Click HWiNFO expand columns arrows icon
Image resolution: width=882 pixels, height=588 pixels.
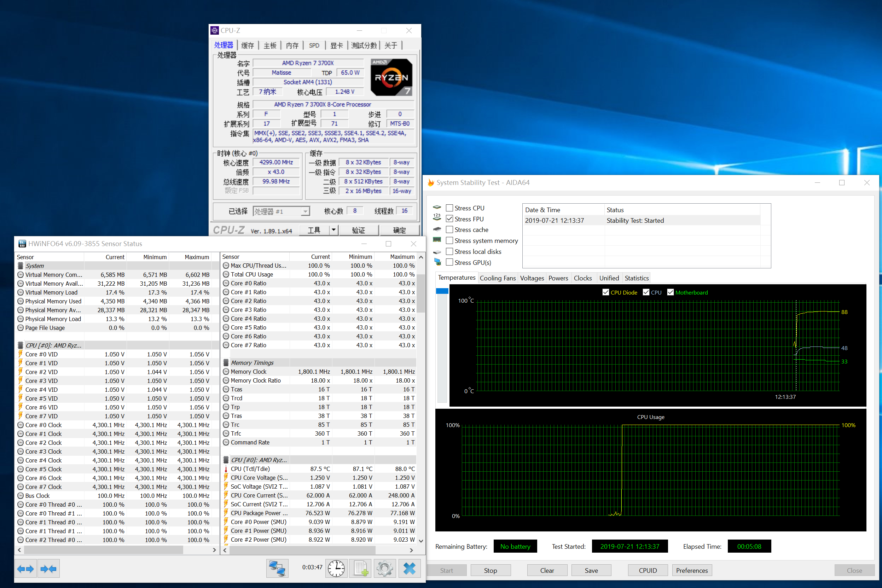[x=25, y=569]
